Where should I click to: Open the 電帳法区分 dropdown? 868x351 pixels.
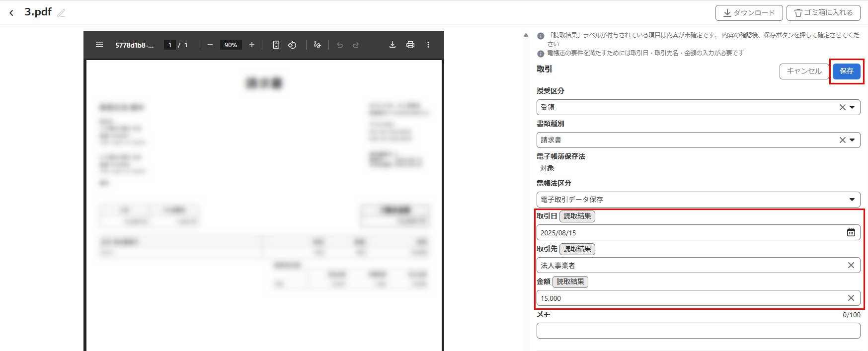coord(852,200)
